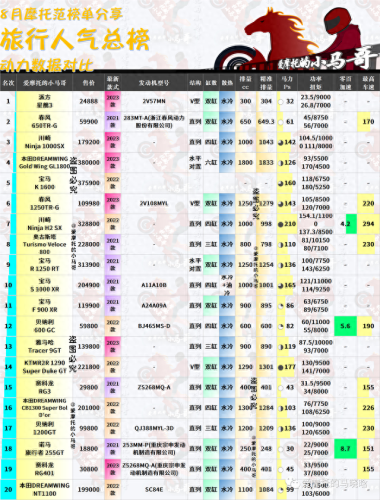Select the 川崎 Ninja 1000SX model cell
Viewport: 380px width, 500px height.
point(44,142)
